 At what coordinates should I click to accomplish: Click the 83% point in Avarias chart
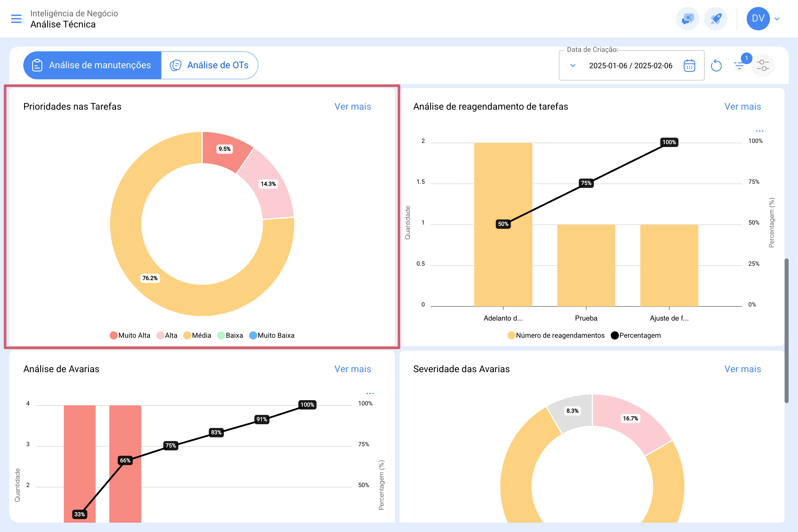coord(216,432)
